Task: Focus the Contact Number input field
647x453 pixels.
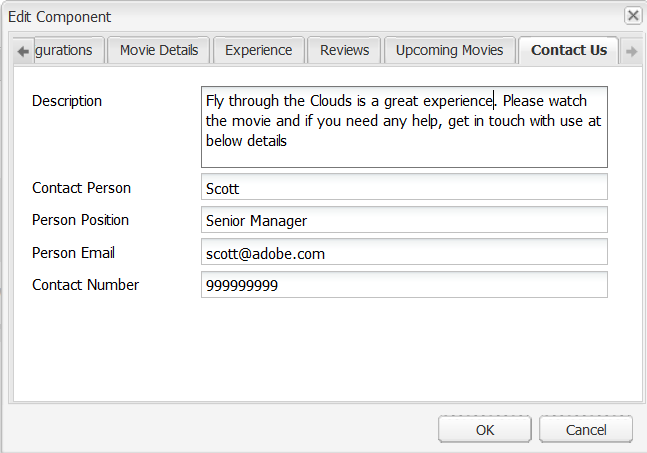Action: (x=404, y=285)
